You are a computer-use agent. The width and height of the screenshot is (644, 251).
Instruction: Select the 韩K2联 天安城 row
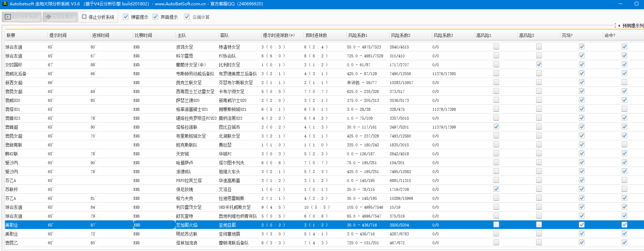pos(182,154)
